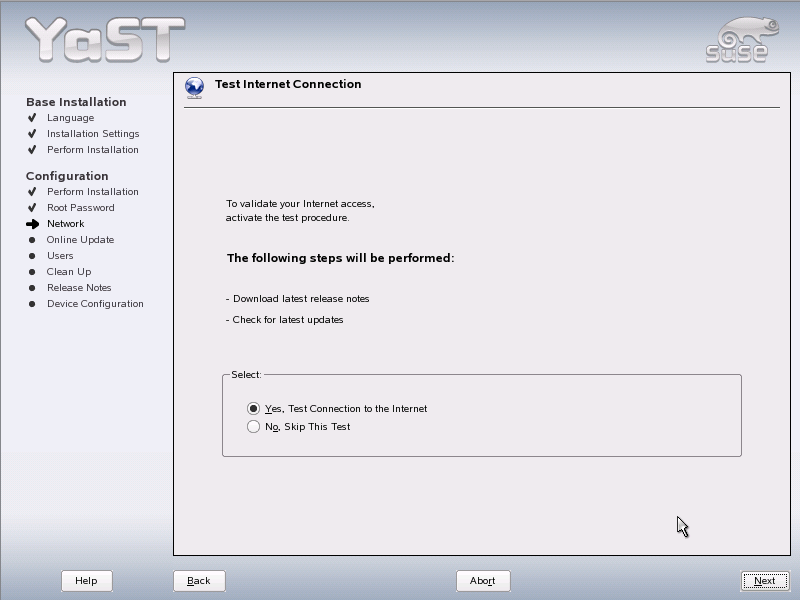This screenshot has height=600, width=800.
Task: Click Perform Installation under Base Installation
Action: tap(93, 149)
